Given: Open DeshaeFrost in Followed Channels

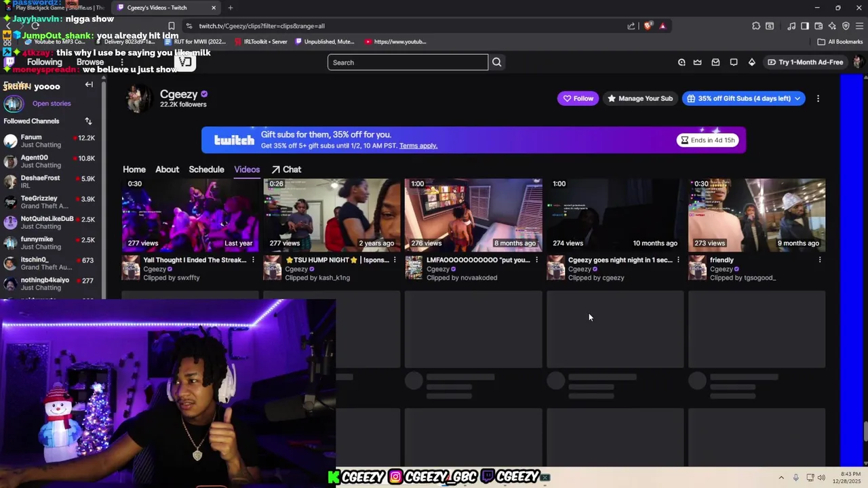Looking at the screenshot, I should click(x=51, y=182).
